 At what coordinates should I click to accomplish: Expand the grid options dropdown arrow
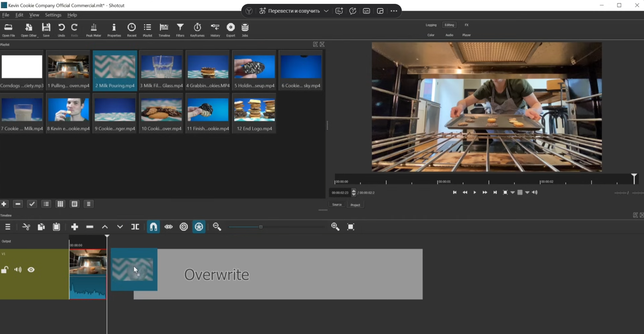527,192
